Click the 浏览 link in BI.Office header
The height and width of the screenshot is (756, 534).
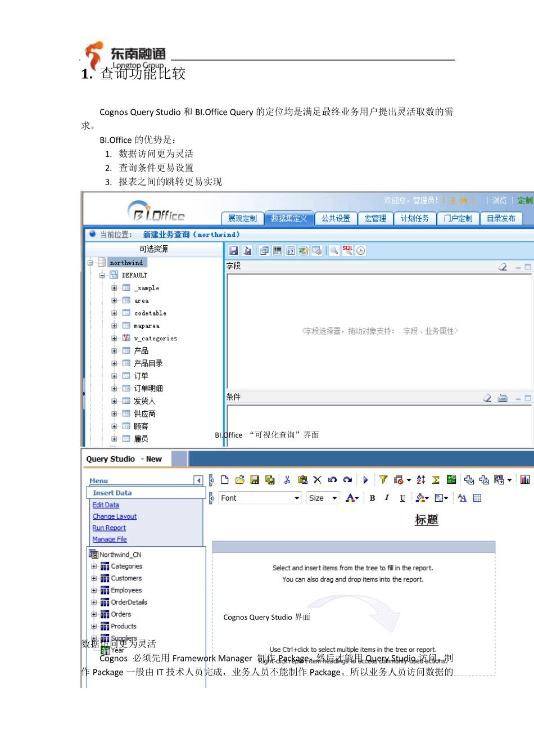coord(499,200)
